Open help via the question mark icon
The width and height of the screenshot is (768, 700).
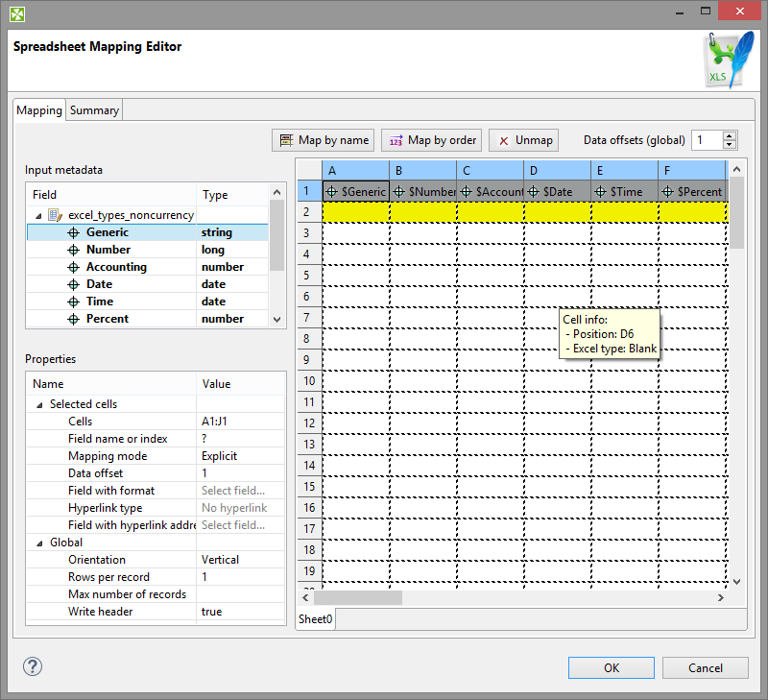[x=33, y=666]
